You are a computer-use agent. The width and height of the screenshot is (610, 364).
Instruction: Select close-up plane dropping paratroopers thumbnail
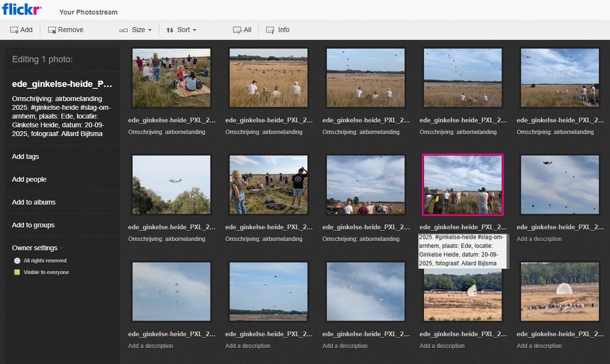(560, 185)
